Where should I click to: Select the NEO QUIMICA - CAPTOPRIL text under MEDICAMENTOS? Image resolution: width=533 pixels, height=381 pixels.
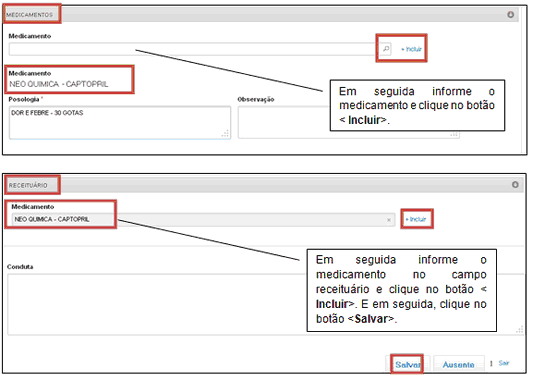click(59, 84)
